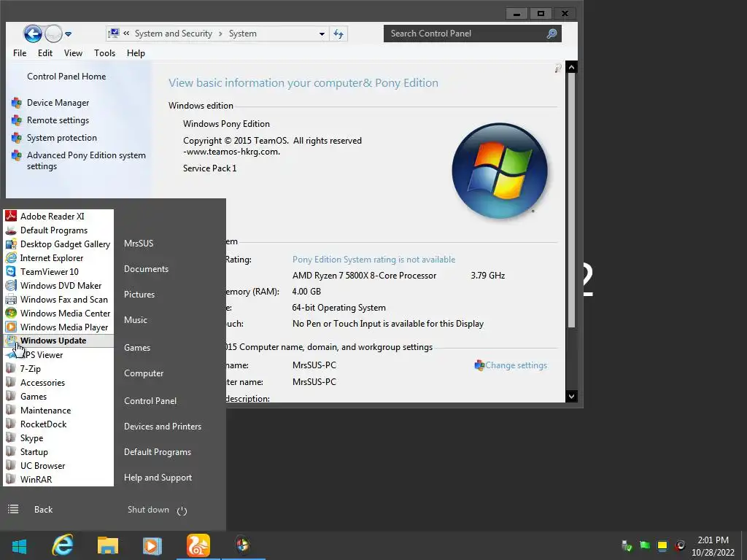Open Control Panel Home link

(x=66, y=77)
